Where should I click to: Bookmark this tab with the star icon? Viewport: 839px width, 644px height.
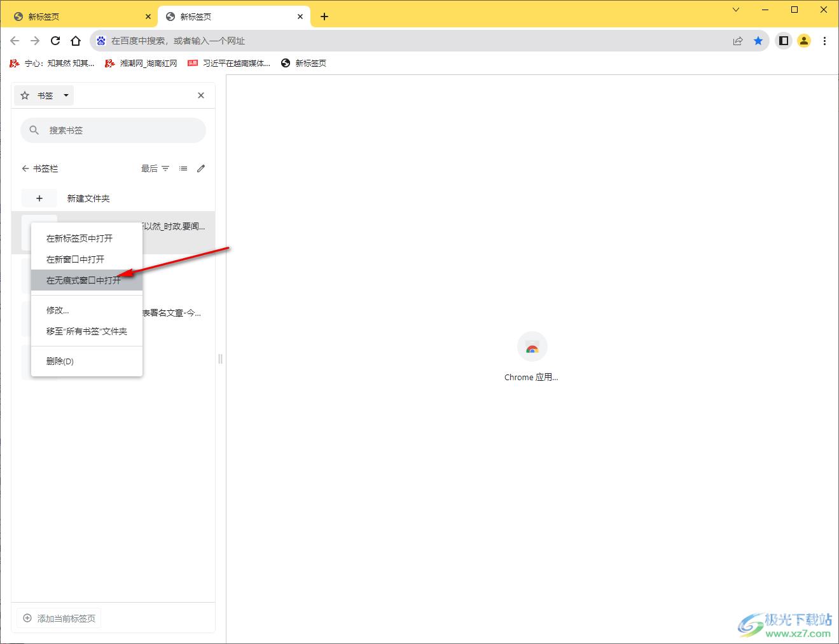(x=758, y=41)
